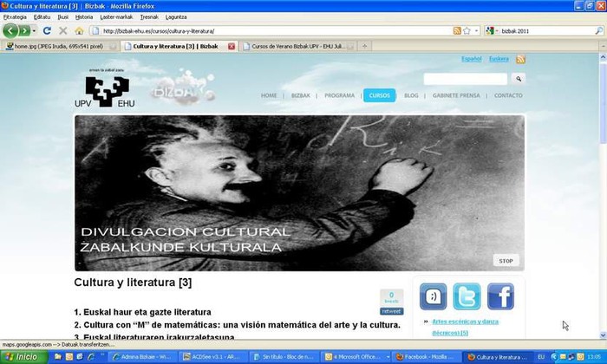The height and width of the screenshot is (364, 607).
Task: Switch to the ACDSee taskbar window
Action: (x=213, y=357)
